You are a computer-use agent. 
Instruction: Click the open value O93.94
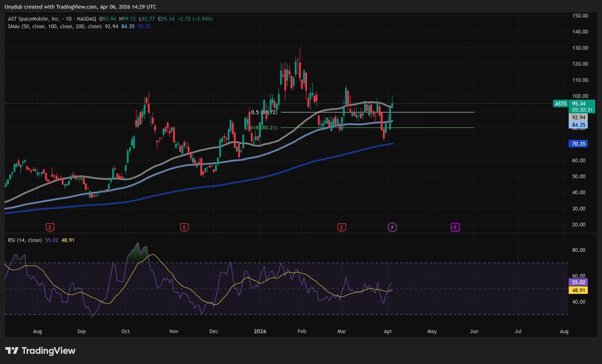(108, 19)
